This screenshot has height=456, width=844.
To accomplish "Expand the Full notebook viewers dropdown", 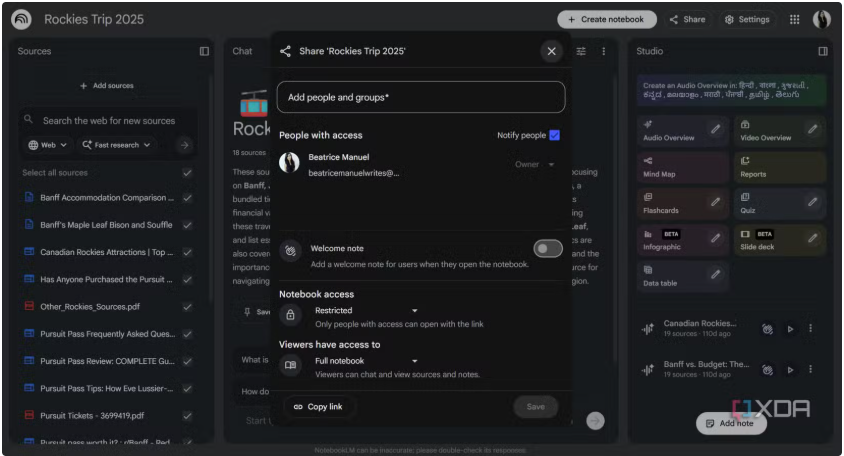I will 366,361.
